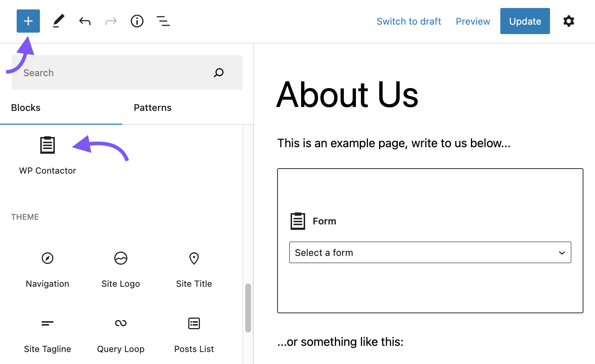Screen dimensions: 595x364
Task: Click paragraph 'This is an example page'
Action: [x=394, y=143]
